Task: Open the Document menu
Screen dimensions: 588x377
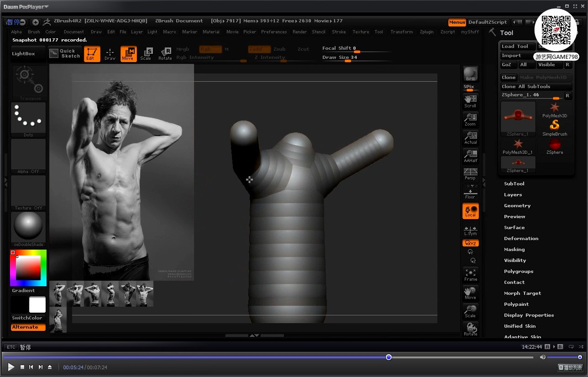Action: [x=73, y=32]
